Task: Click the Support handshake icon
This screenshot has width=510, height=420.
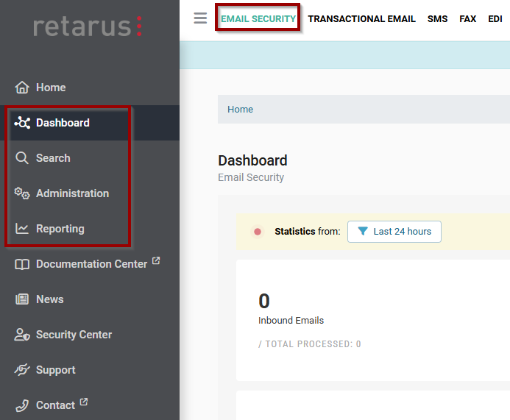Action: pos(22,370)
